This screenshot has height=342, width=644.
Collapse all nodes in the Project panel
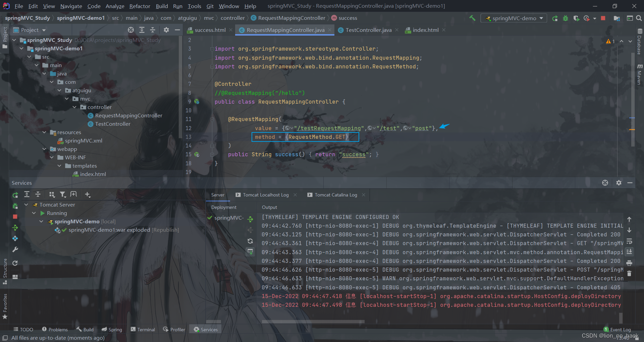click(x=153, y=30)
